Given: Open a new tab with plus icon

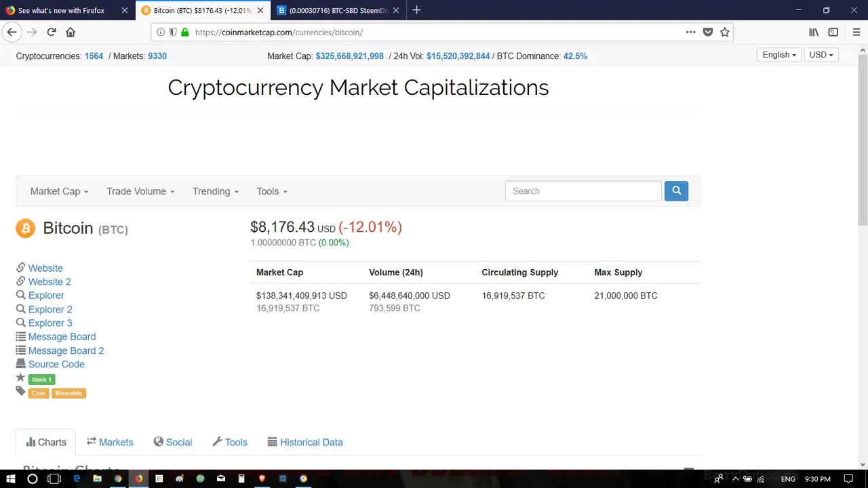Looking at the screenshot, I should [x=416, y=10].
